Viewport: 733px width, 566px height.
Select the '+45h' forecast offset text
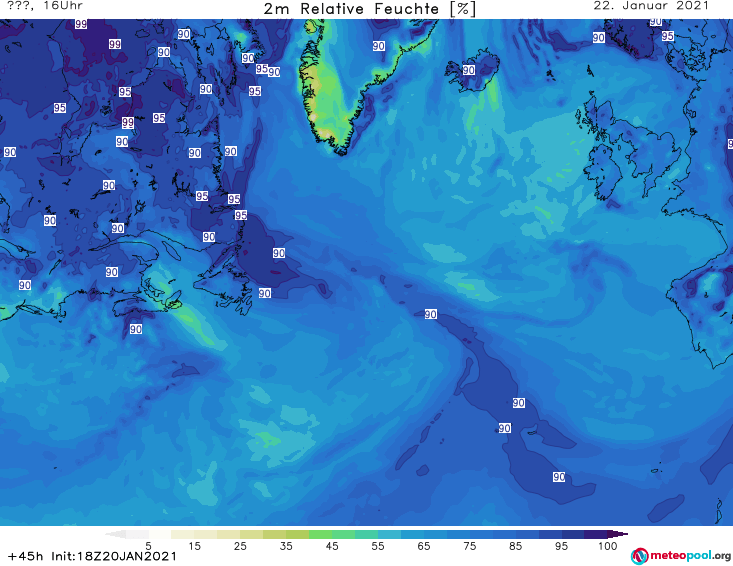(x=26, y=556)
